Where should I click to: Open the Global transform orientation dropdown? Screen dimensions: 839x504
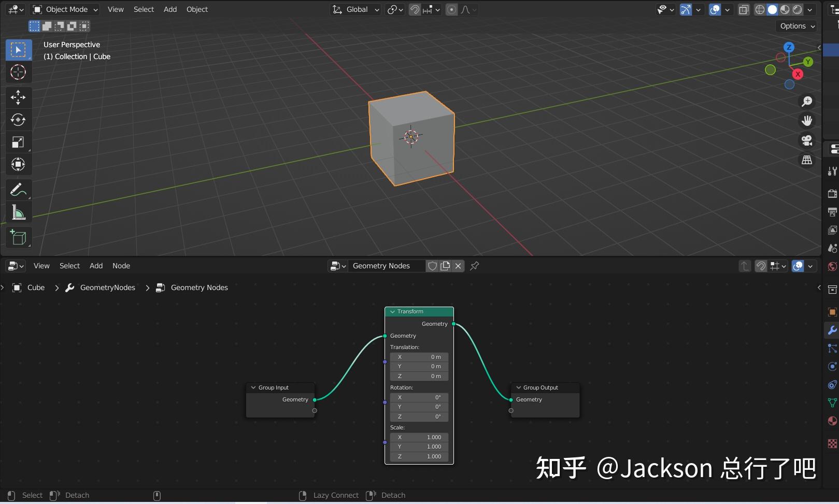click(355, 9)
